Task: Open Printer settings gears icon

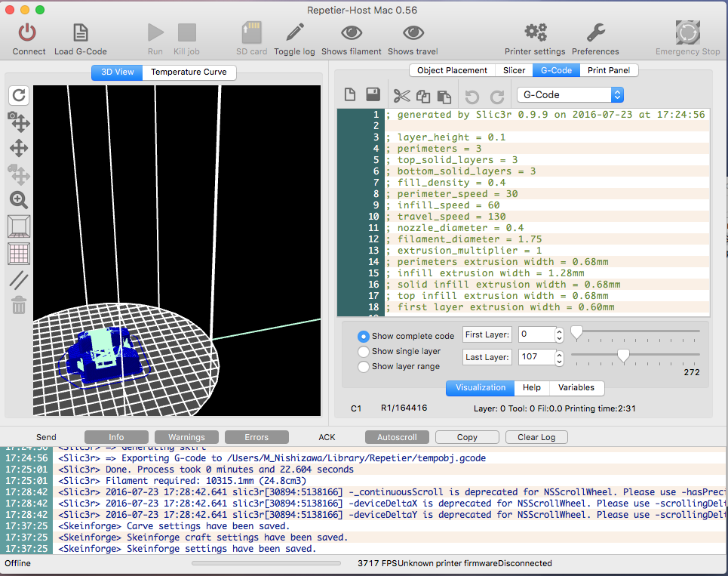Action: pos(535,33)
